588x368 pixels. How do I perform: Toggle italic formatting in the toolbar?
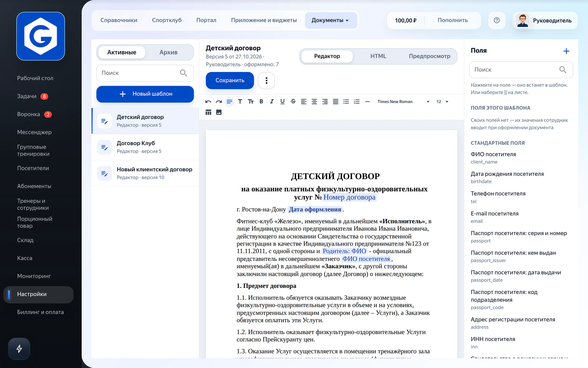coord(272,102)
